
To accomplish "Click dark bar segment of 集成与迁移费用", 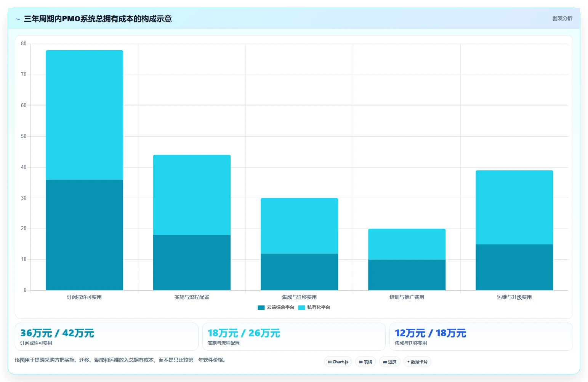I will pos(299,272).
